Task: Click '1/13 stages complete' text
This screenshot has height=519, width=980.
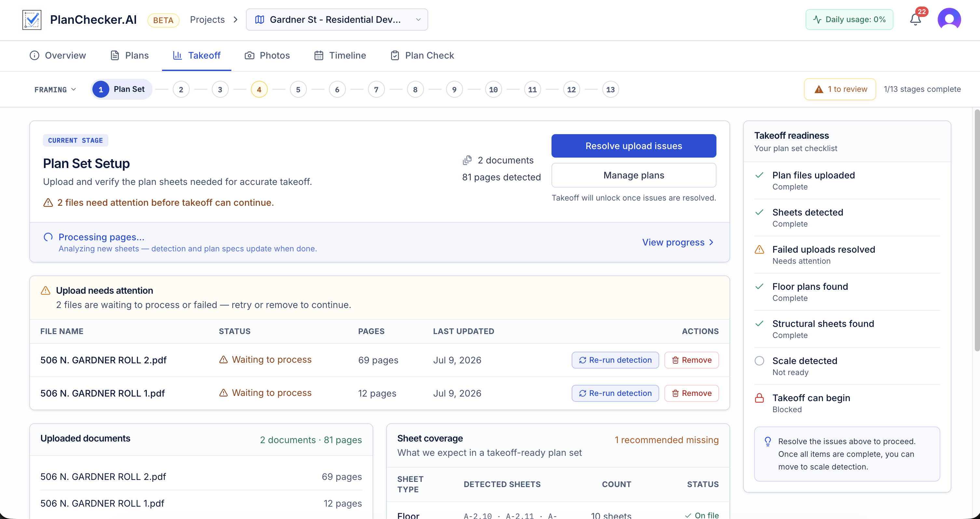Action: coord(922,89)
